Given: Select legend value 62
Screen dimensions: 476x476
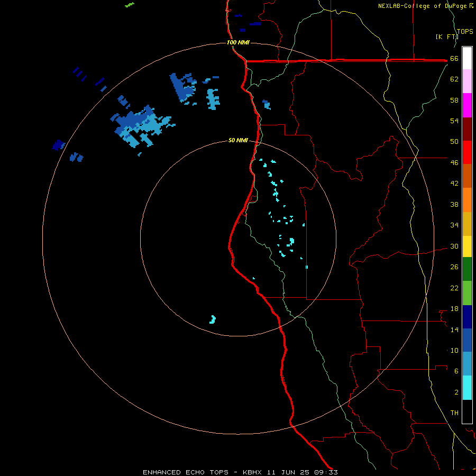Looking at the screenshot, I should point(454,79).
